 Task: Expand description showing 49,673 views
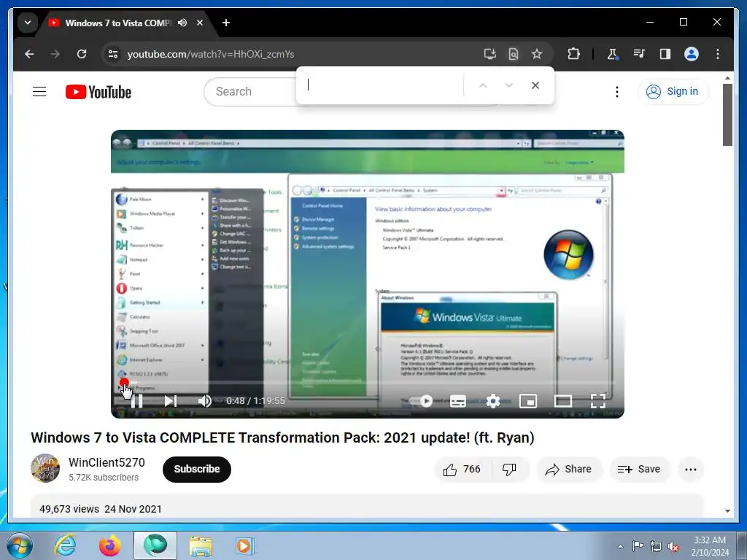[367, 506]
